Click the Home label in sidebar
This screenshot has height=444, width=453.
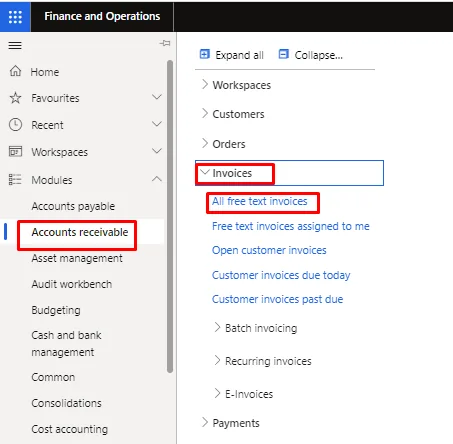(x=45, y=72)
